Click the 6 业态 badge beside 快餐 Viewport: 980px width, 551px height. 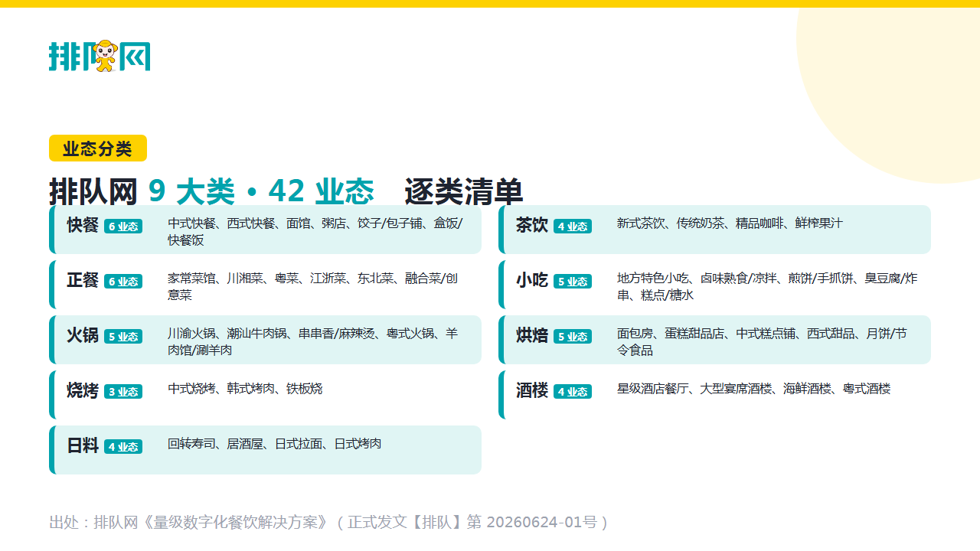click(x=123, y=227)
